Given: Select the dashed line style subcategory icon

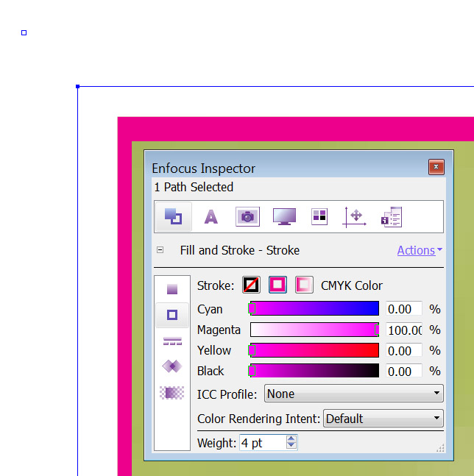Looking at the screenshot, I should 172,341.
